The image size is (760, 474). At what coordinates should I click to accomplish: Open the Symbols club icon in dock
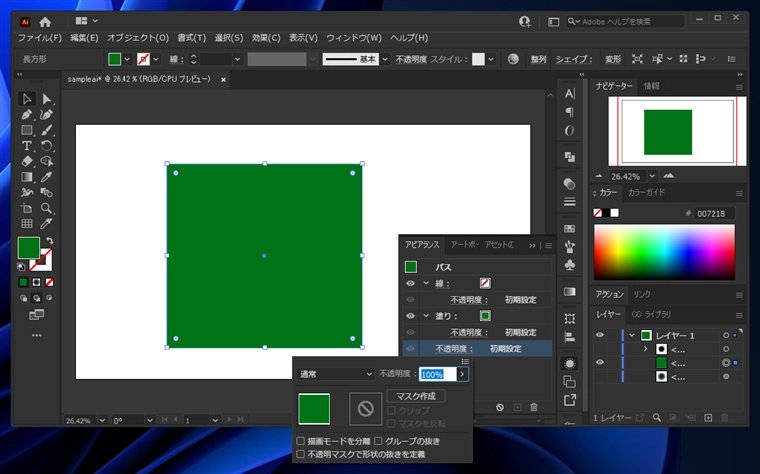570,265
